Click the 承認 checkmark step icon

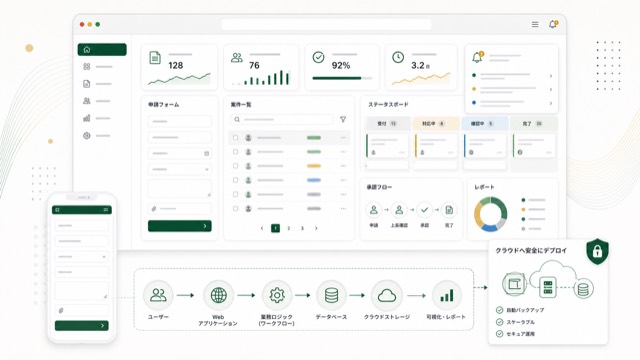coord(424,210)
